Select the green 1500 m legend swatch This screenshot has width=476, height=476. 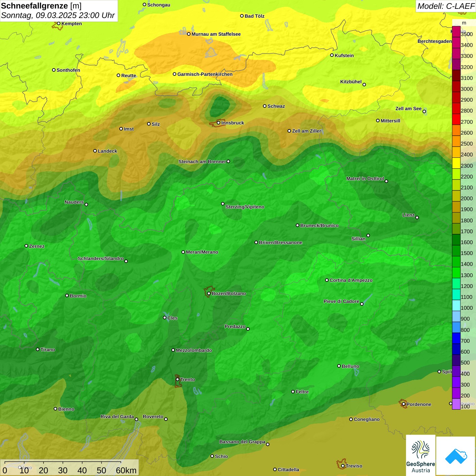pos(456,251)
